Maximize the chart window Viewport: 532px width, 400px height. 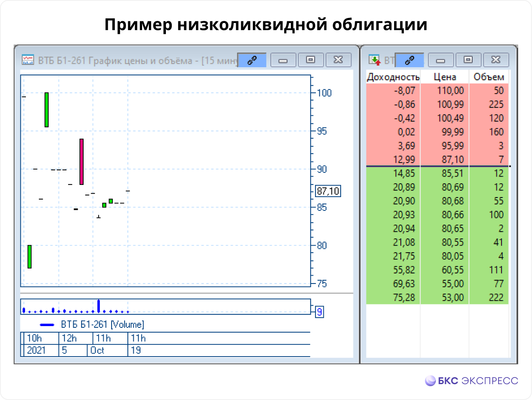(x=311, y=60)
